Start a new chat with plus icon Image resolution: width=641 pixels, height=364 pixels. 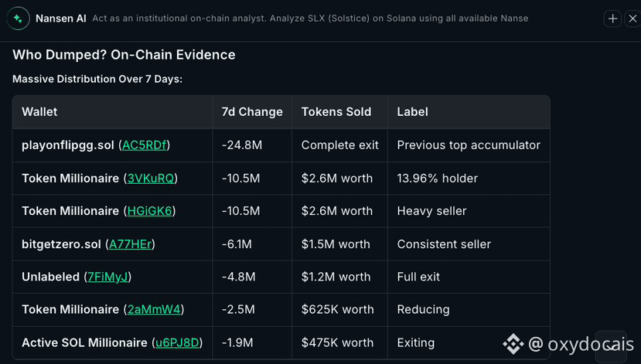tap(612, 19)
